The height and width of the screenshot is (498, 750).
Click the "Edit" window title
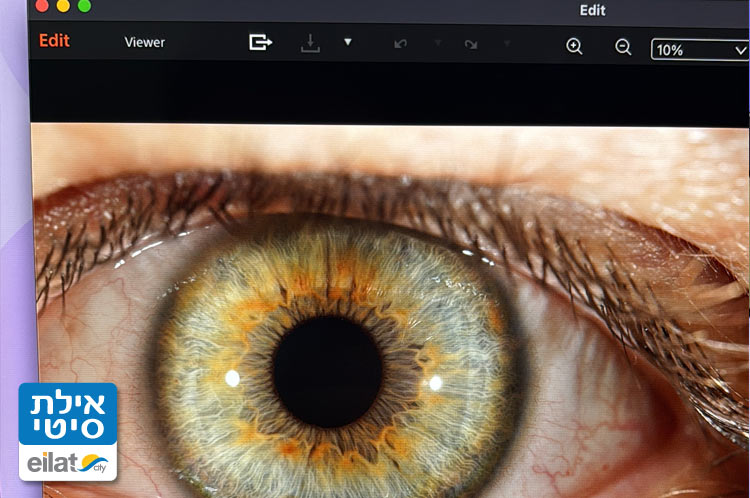(594, 10)
